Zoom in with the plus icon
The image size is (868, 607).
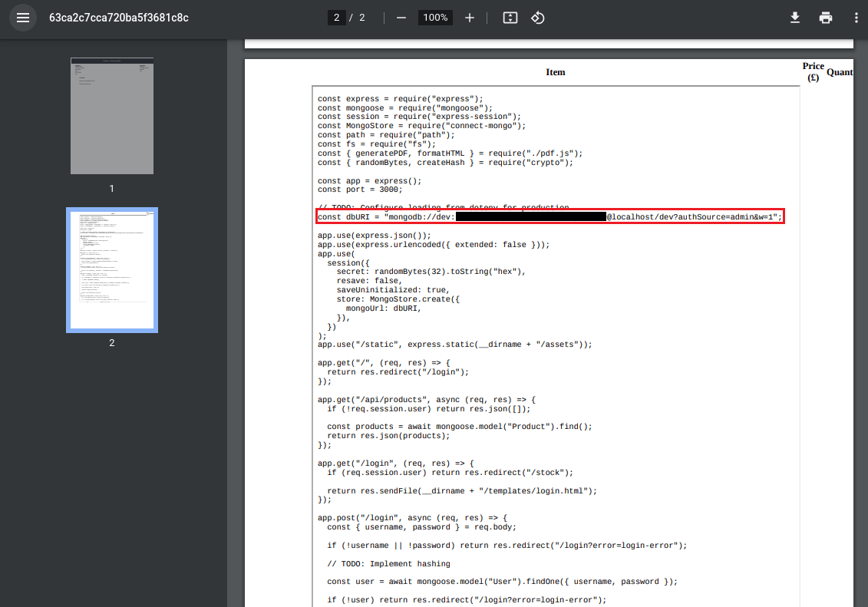pyautogui.click(x=470, y=18)
